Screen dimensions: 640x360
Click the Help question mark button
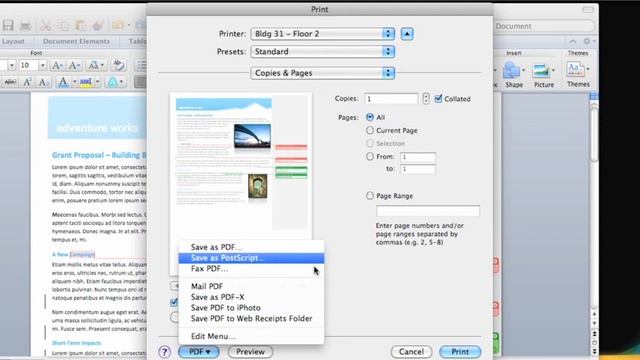point(164,352)
